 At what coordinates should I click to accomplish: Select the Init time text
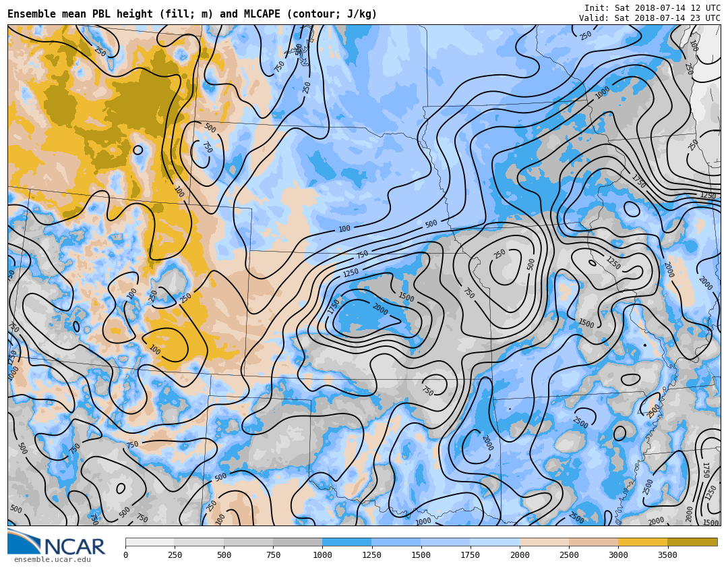point(652,8)
